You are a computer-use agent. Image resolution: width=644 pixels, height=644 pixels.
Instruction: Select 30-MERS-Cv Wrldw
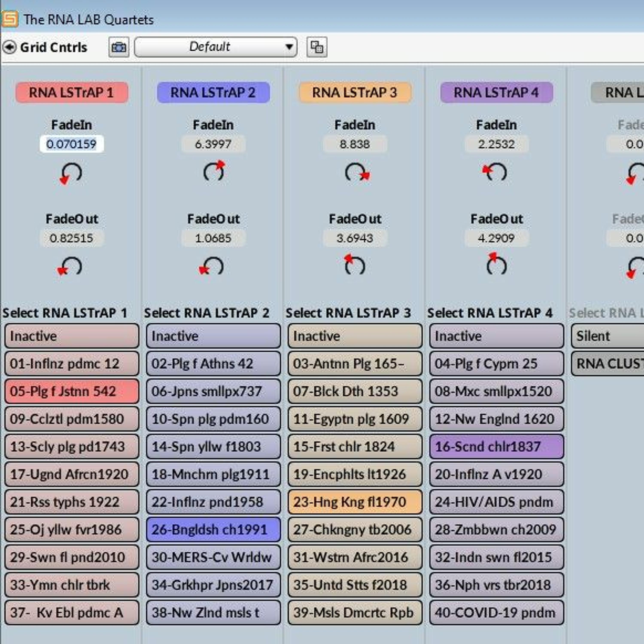tap(213, 557)
